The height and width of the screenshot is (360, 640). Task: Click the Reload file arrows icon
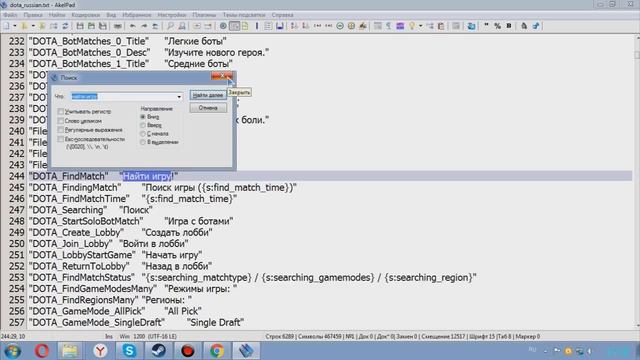[65, 26]
